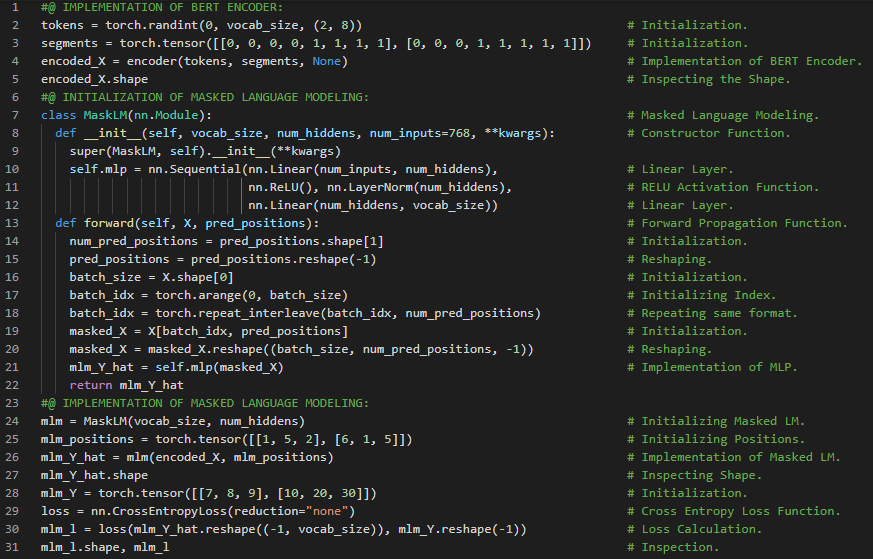Click line number 16 in the gutter
873x559 pixels.
coord(12,277)
